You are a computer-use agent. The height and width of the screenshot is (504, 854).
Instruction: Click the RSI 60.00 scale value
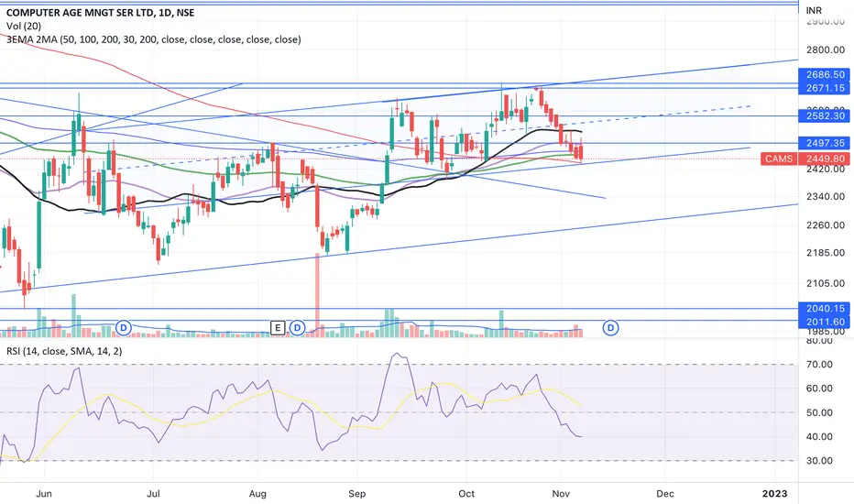[x=819, y=389]
